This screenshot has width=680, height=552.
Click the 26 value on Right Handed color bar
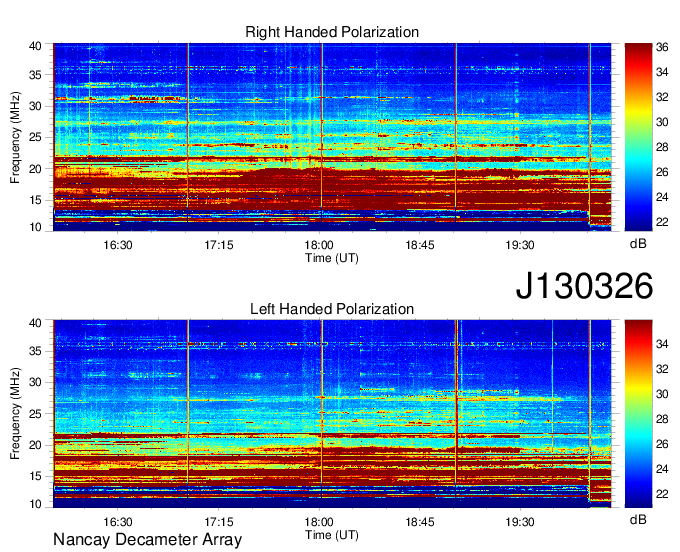662,173
